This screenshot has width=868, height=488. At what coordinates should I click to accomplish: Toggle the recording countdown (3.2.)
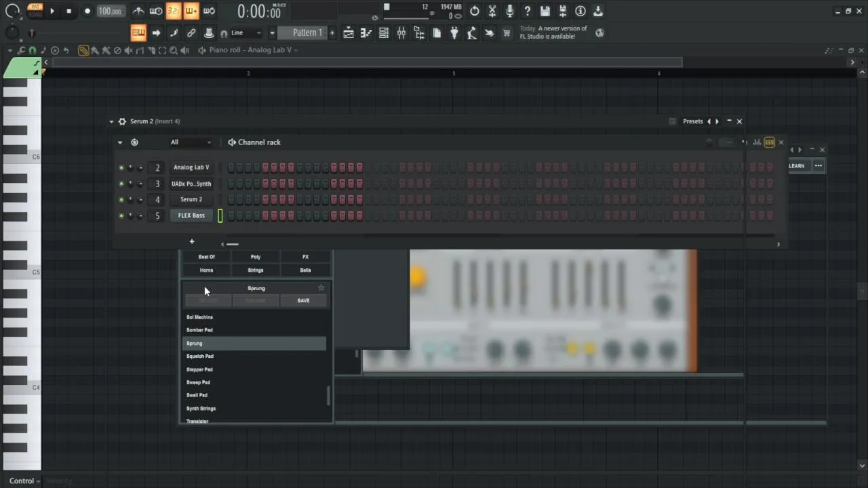coord(174,11)
